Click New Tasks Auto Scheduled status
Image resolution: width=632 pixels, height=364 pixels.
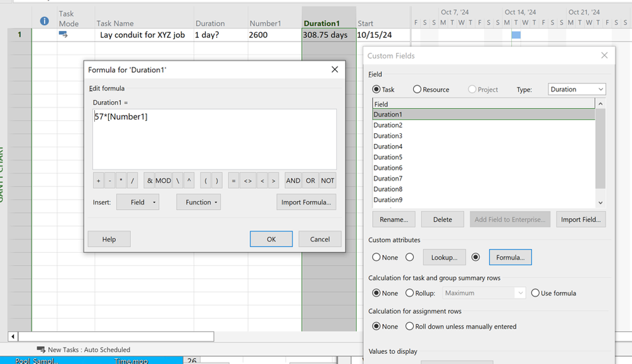point(84,349)
